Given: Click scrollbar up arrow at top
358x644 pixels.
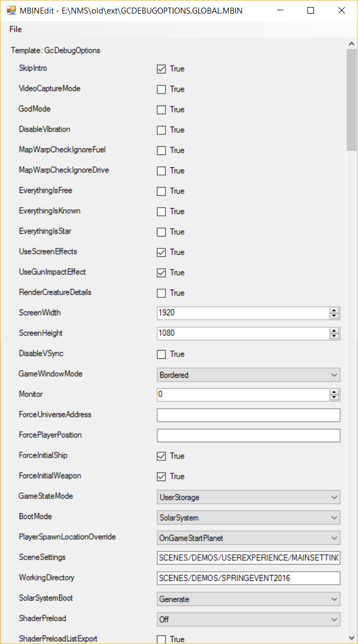Looking at the screenshot, I should pyautogui.click(x=351, y=43).
